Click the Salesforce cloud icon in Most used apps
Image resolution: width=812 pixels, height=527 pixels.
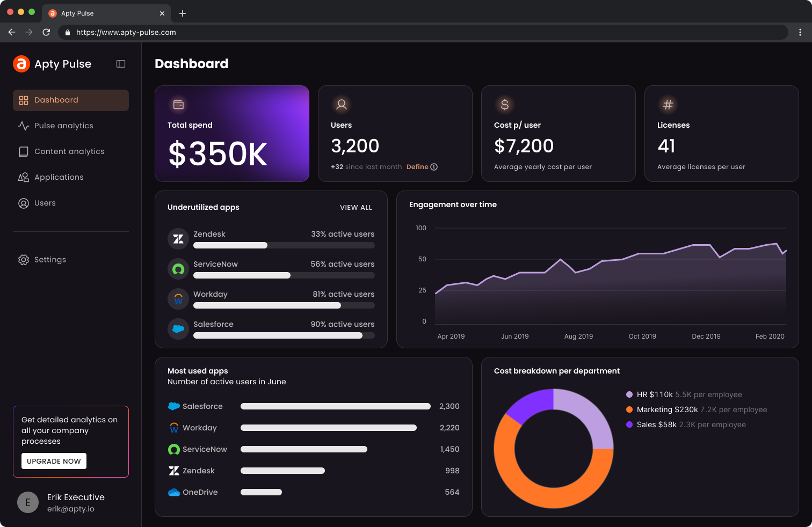click(174, 406)
